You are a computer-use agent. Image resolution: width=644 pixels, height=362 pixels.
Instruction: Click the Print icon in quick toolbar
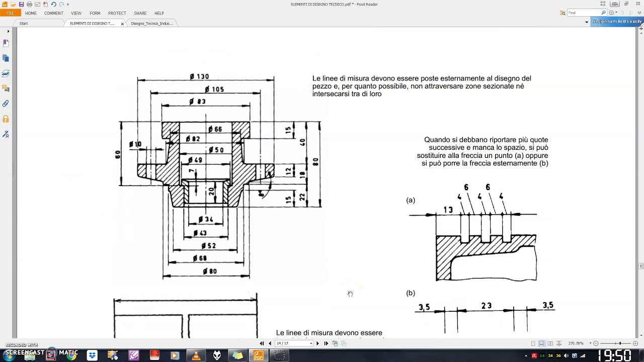click(x=29, y=4)
